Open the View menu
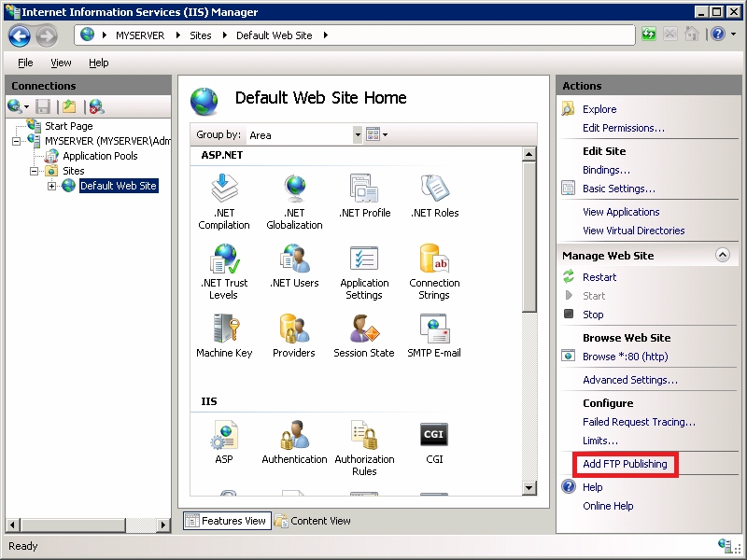 point(61,63)
